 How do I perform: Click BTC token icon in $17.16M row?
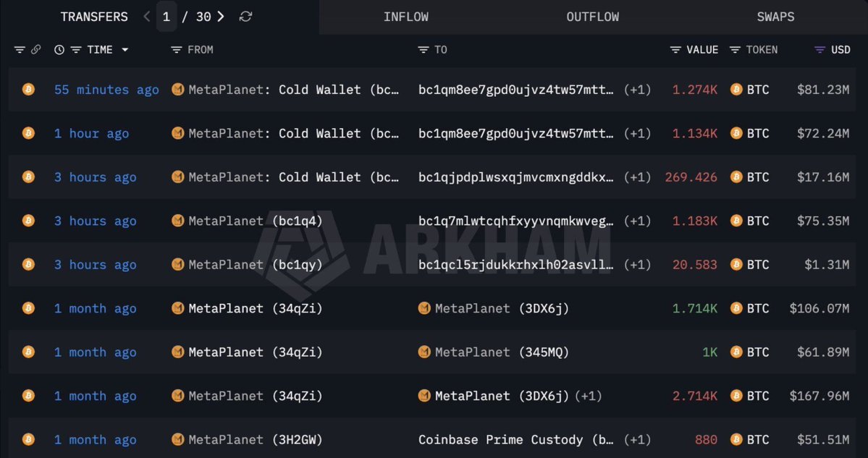click(736, 177)
